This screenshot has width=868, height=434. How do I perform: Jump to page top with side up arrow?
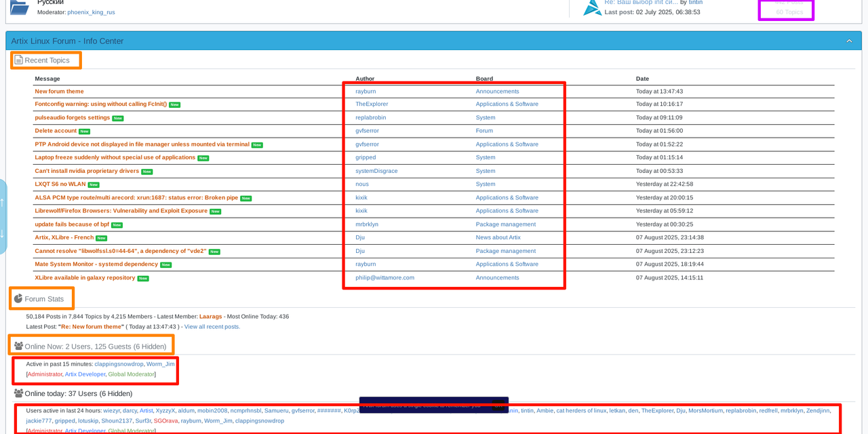coord(2,202)
